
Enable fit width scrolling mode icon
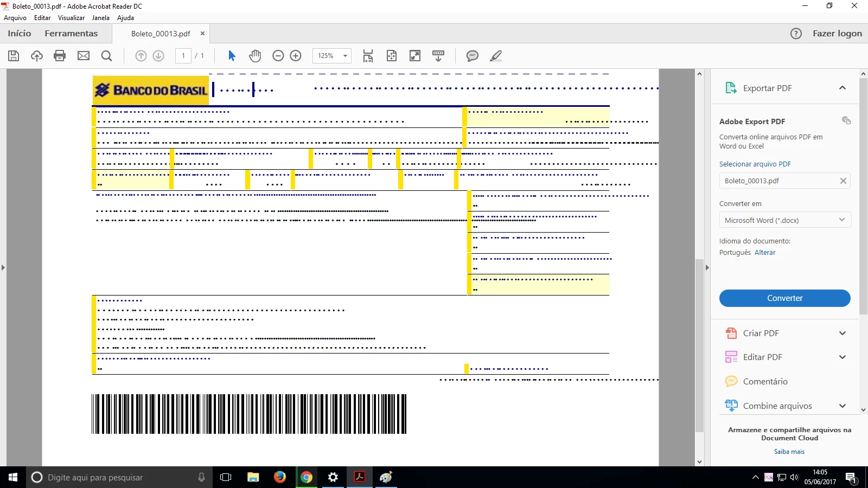coord(368,56)
